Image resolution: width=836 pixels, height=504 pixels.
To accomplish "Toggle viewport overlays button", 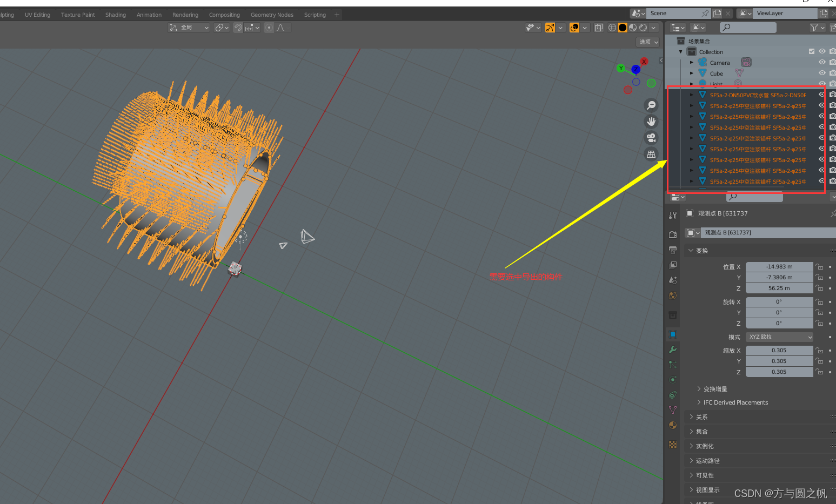I will coord(574,28).
